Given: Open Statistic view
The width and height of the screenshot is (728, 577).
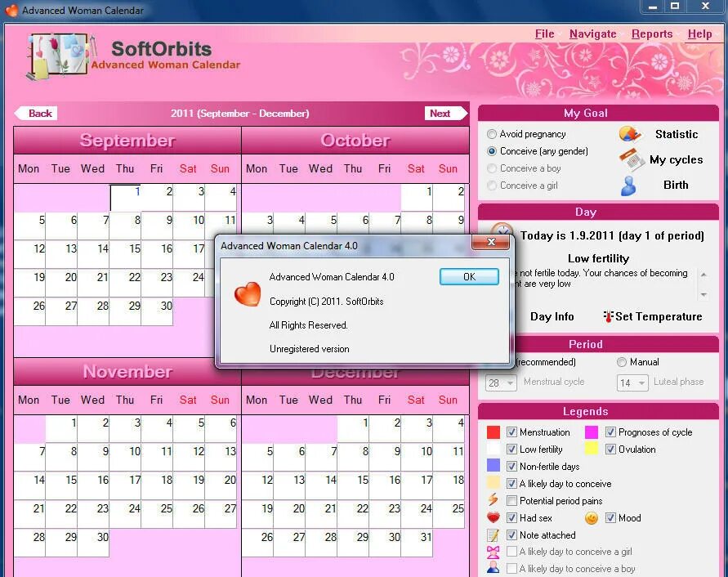Looking at the screenshot, I should [677, 135].
